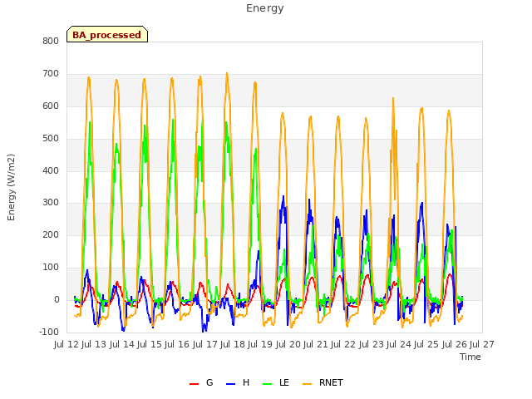Image resolution: width=532 pixels, height=399 pixels.
Task: Click the Jul 18 tick label
Action: 233,344
